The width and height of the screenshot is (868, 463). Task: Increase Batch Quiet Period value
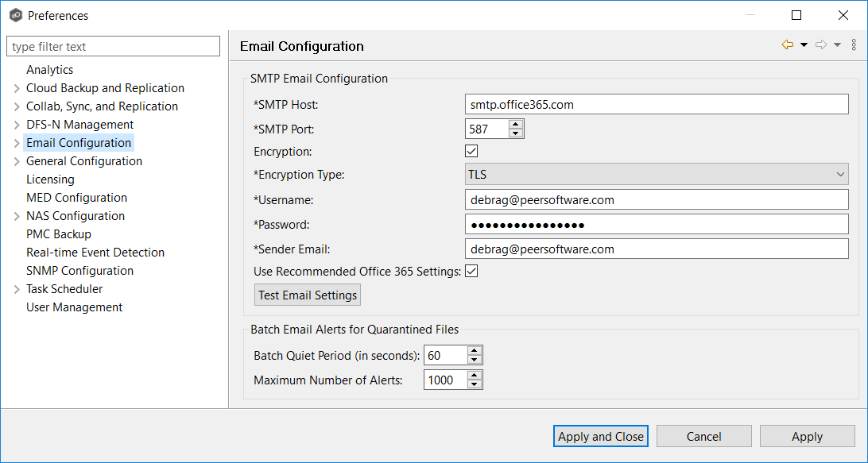475,350
